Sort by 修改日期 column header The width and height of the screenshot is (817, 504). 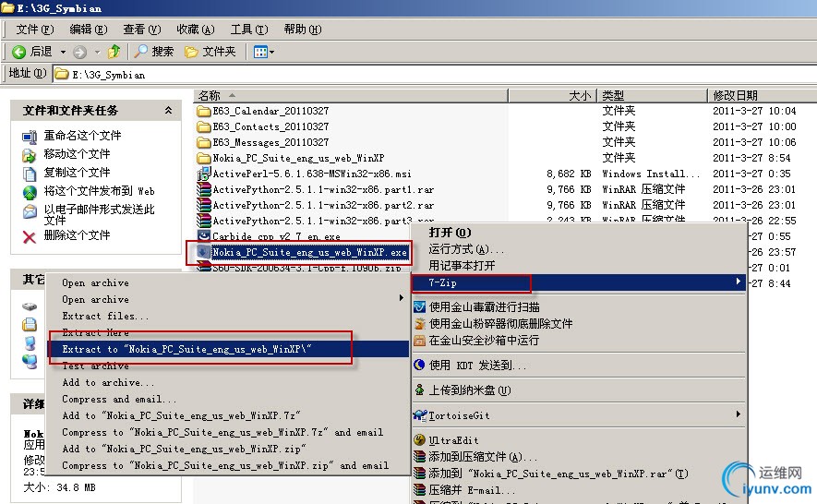click(x=762, y=95)
